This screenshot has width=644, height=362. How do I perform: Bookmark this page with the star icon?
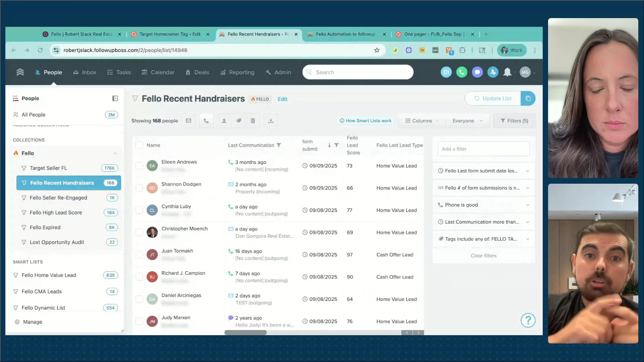(377, 50)
